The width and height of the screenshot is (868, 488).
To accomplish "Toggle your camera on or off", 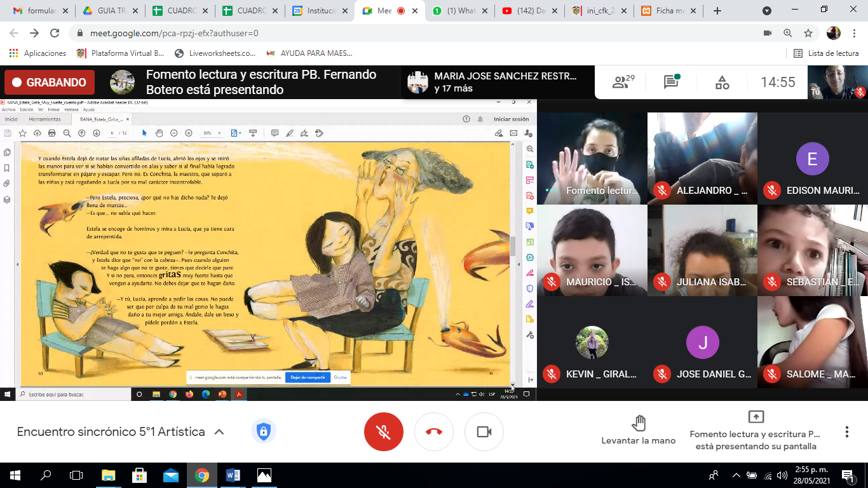I will 484,432.
